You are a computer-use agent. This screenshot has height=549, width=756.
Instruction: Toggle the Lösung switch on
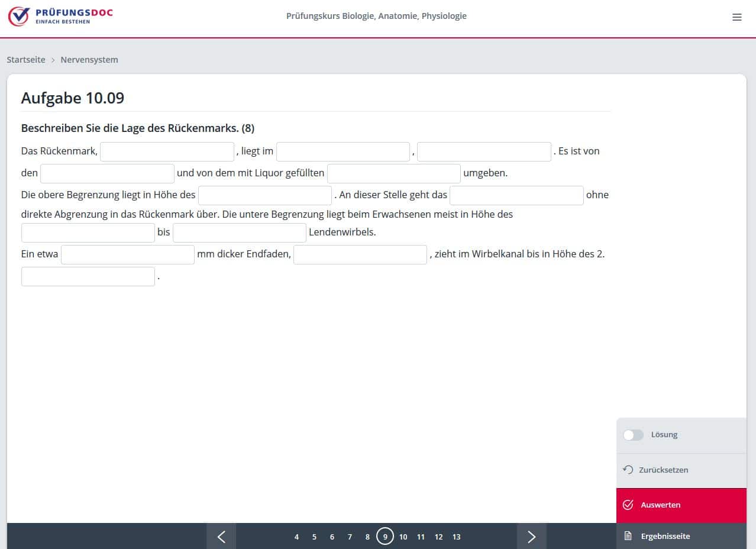[x=633, y=435]
